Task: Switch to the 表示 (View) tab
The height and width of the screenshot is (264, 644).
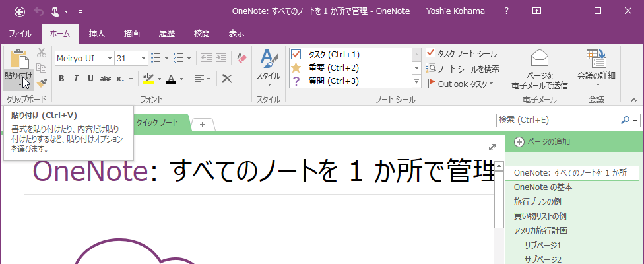Action: [237, 34]
